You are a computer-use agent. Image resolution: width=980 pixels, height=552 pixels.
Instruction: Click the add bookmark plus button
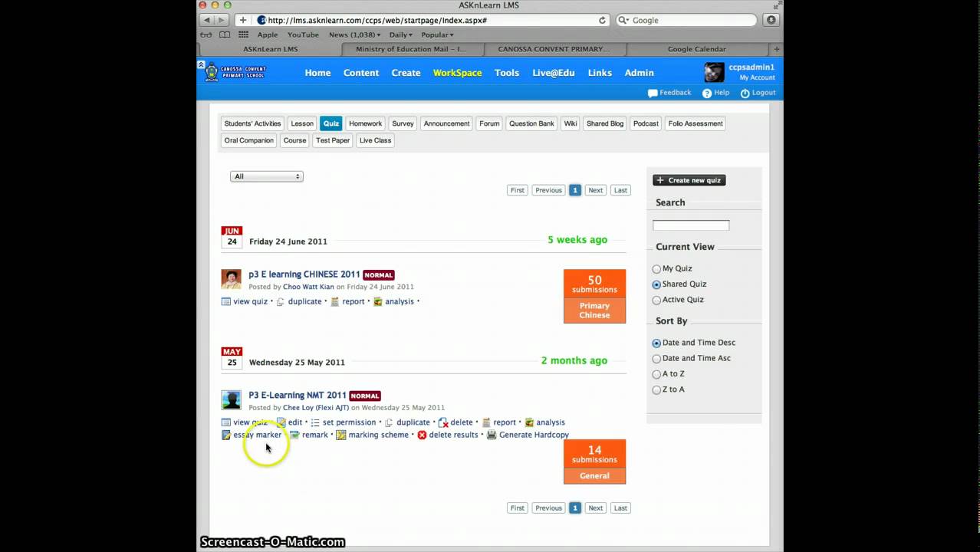click(x=243, y=20)
